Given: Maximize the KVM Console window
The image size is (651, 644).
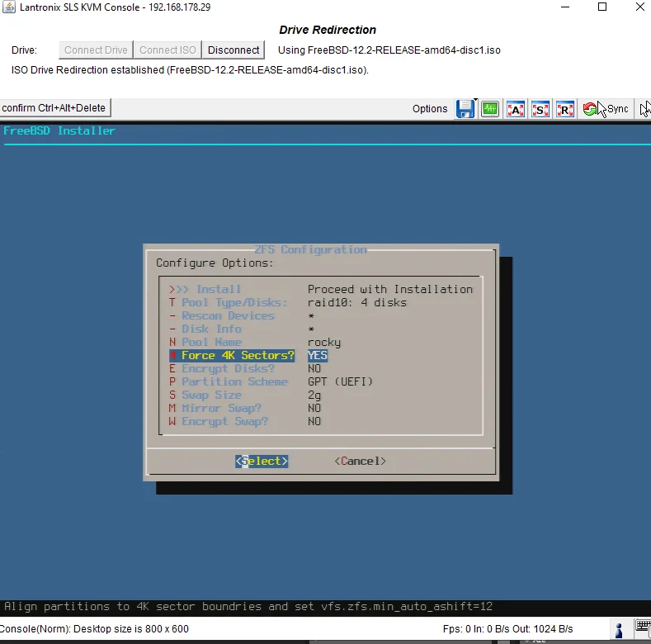Looking at the screenshot, I should [602, 7].
